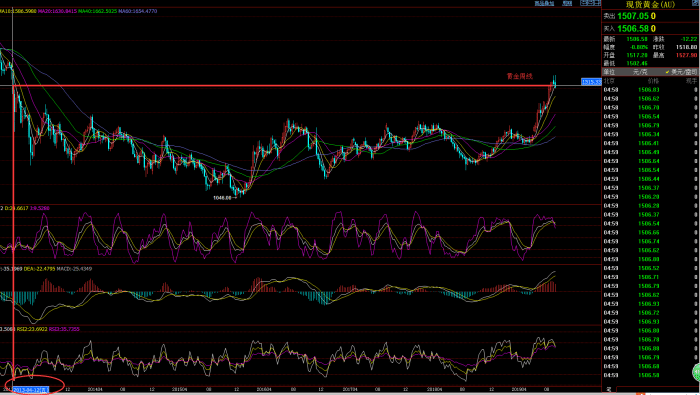Screen dimensions: 700x395
Task: Click the 1046.00 low price marker
Action: click(222, 197)
